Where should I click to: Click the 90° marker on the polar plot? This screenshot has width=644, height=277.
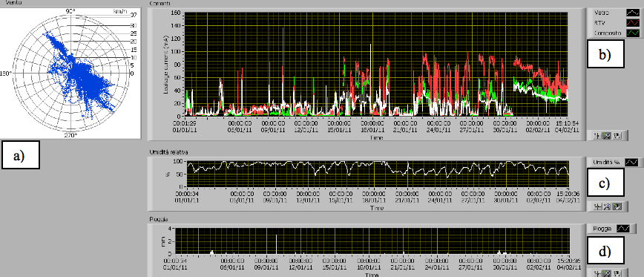(x=70, y=11)
